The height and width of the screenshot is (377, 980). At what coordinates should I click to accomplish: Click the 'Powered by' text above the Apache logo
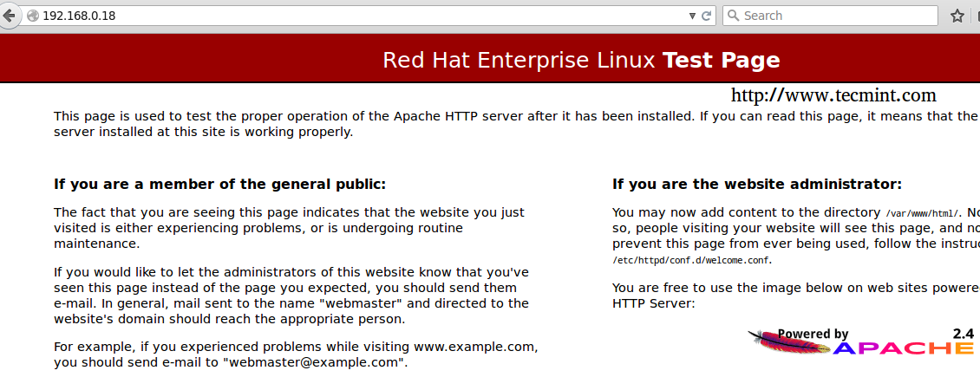[x=813, y=334]
